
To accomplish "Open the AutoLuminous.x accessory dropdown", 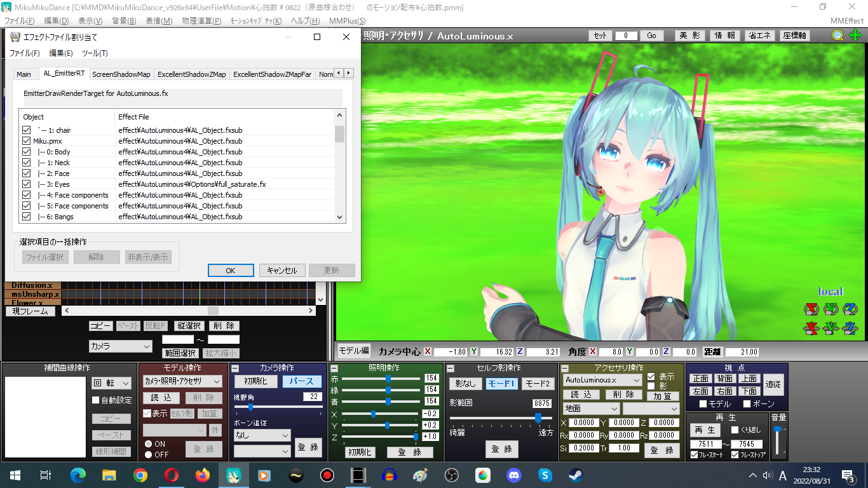I will pyautogui.click(x=602, y=380).
